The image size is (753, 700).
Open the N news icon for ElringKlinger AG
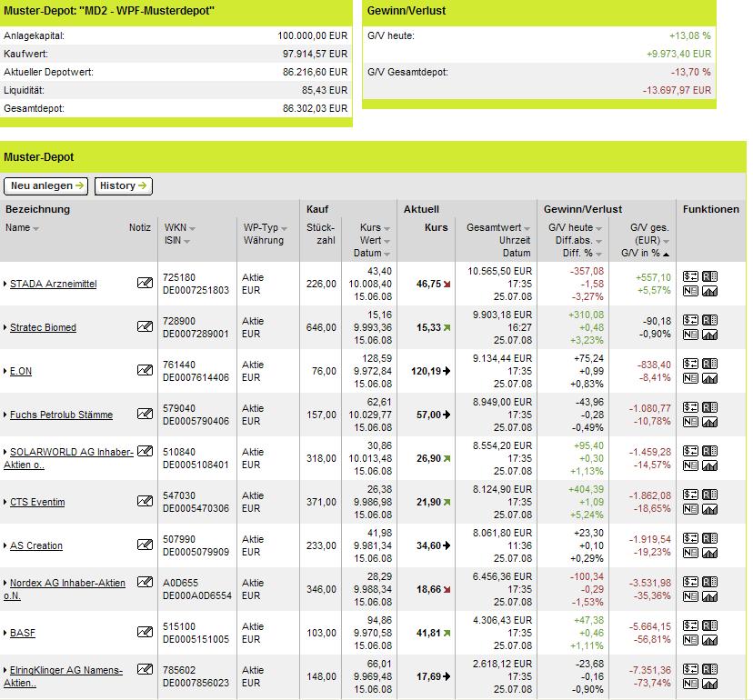[x=690, y=684]
